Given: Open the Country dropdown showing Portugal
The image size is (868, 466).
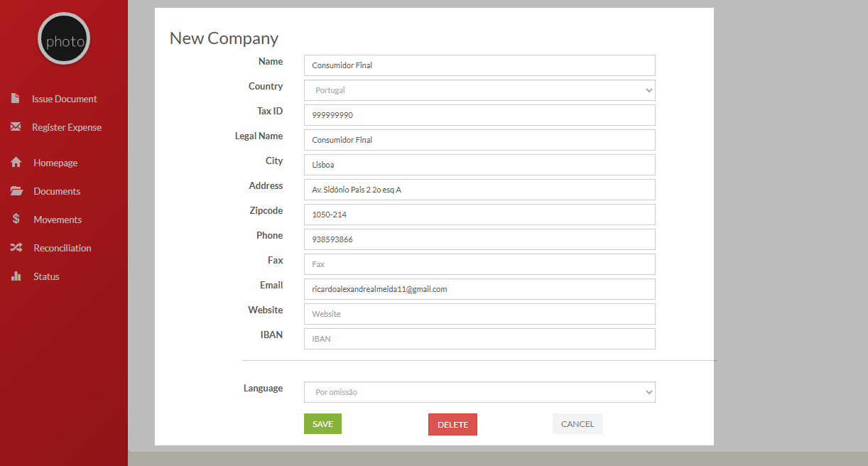Looking at the screenshot, I should (x=479, y=90).
